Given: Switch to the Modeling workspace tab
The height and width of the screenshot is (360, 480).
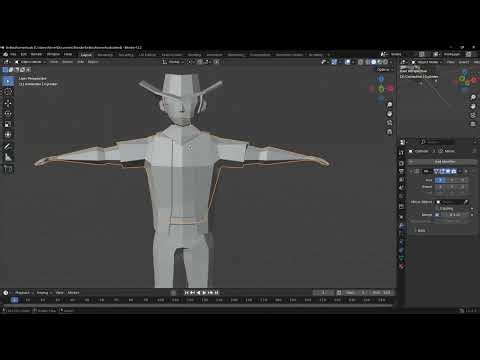Looking at the screenshot, I should (105, 55).
